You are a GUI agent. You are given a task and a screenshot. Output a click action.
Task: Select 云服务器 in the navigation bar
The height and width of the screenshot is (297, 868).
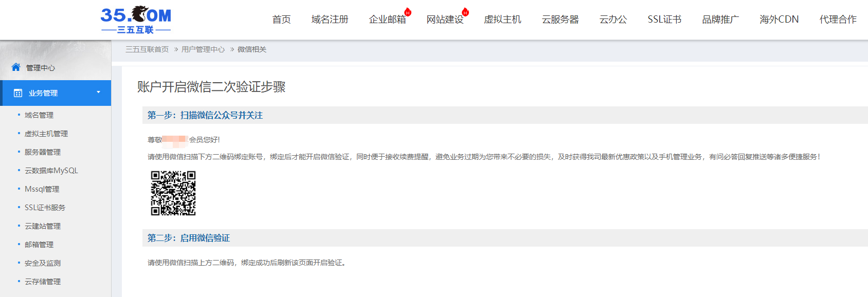click(560, 20)
